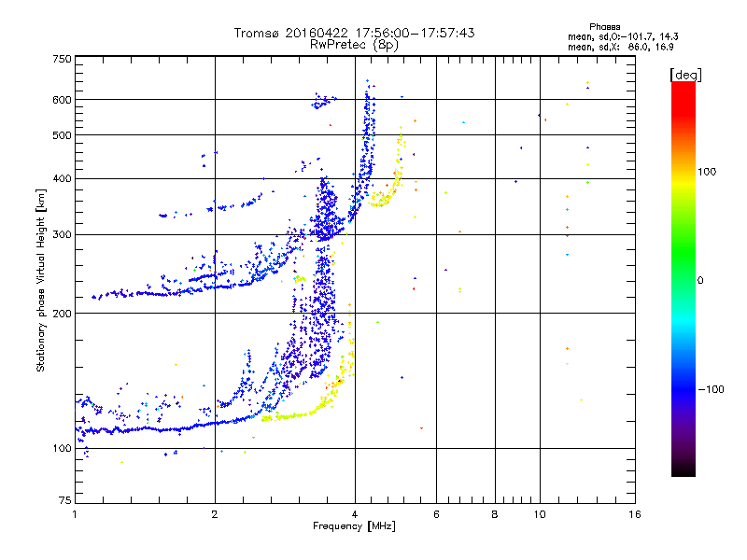The width and height of the screenshot is (747, 560).
Task: Click the 'RwPretec (8p)' subtitle
Action: [354, 45]
